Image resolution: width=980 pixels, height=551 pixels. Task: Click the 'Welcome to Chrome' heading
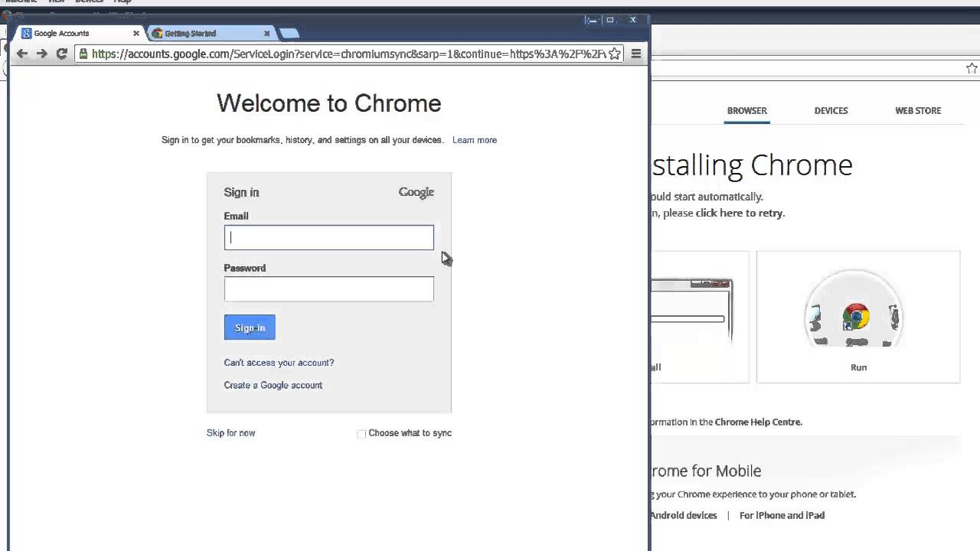329,103
